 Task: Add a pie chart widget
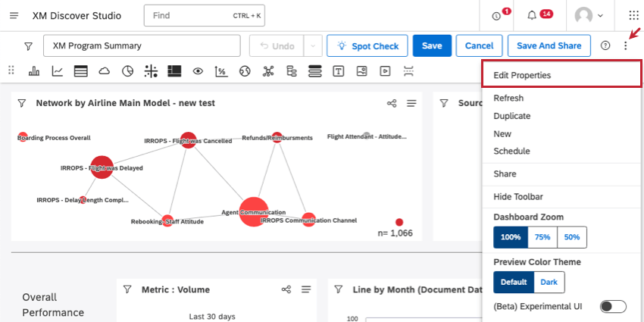(x=128, y=71)
